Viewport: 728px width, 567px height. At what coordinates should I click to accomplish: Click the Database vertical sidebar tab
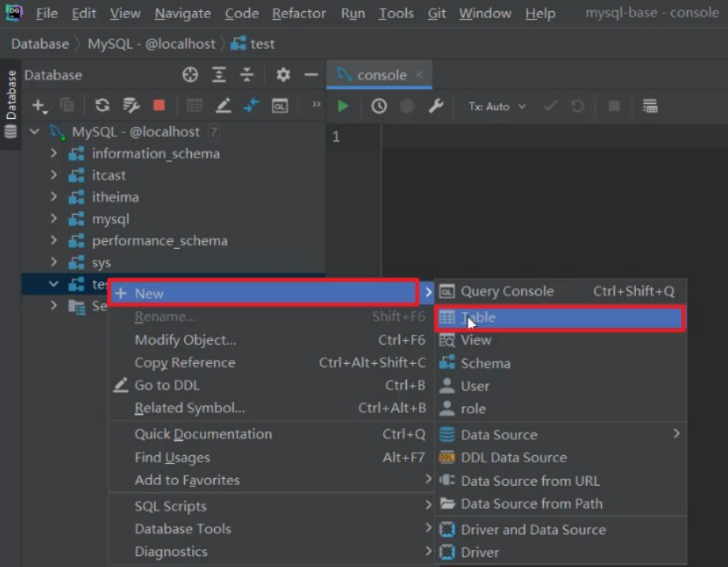click(x=10, y=104)
